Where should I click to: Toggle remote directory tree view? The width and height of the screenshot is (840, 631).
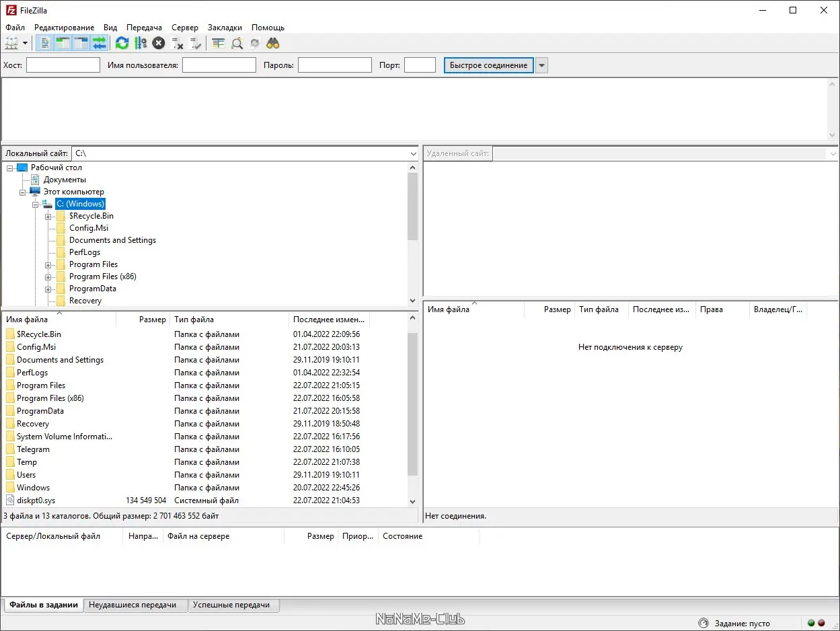click(81, 43)
